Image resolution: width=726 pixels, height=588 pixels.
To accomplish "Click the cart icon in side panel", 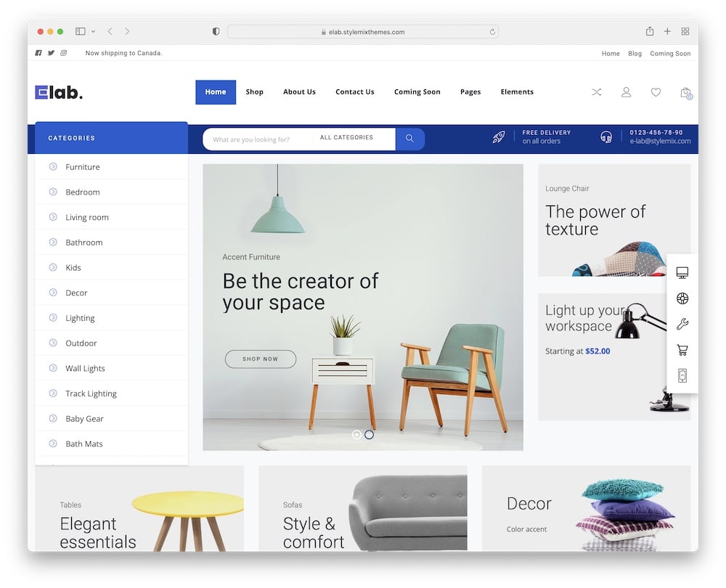I will [682, 350].
